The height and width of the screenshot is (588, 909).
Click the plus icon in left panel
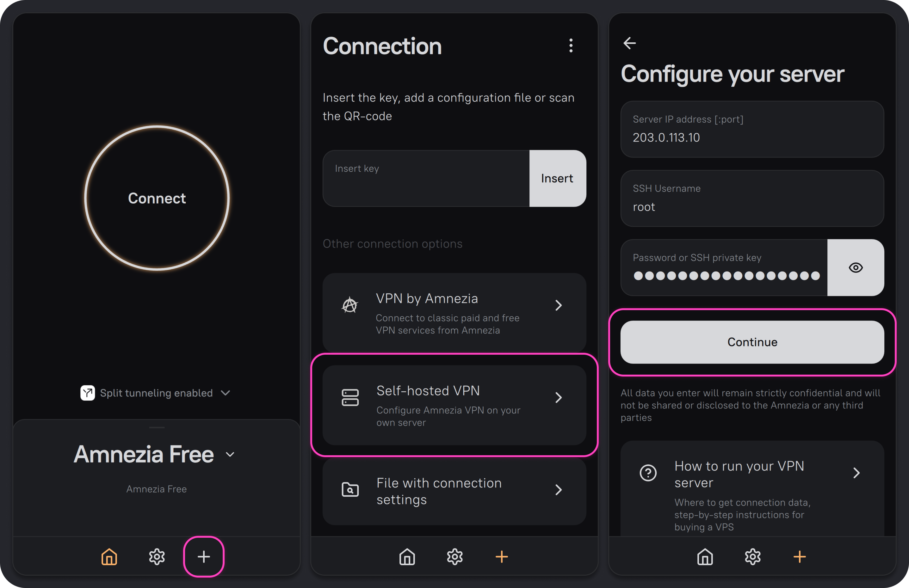pyautogui.click(x=204, y=556)
